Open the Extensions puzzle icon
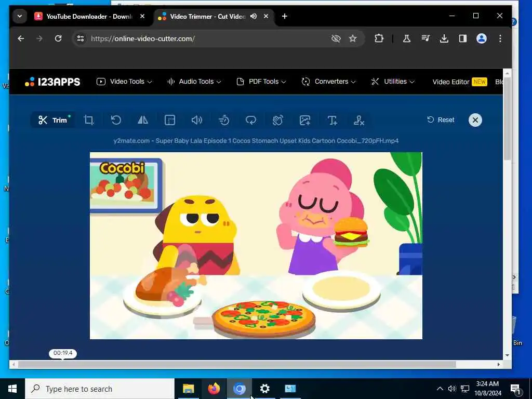Image resolution: width=532 pixels, height=399 pixels. (x=379, y=38)
